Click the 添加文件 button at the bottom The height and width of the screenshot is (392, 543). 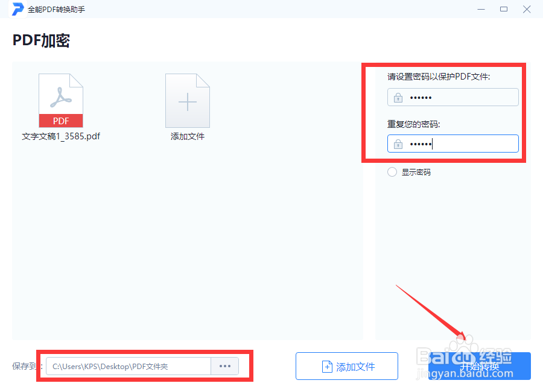point(346,366)
